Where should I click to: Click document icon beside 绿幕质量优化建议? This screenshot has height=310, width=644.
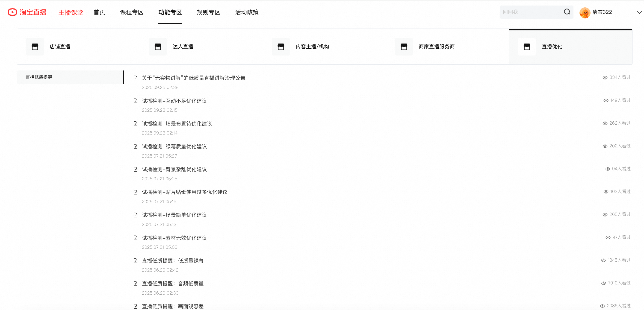point(136,146)
